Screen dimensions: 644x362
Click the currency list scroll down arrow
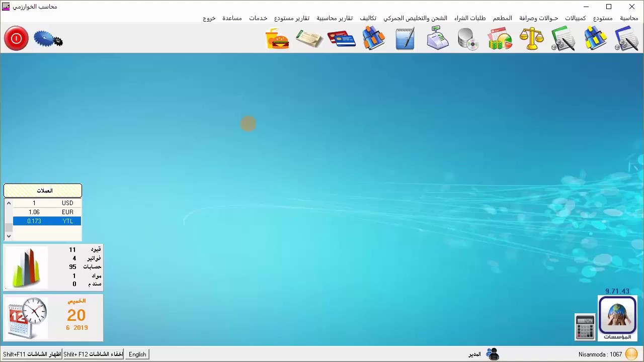[9, 236]
